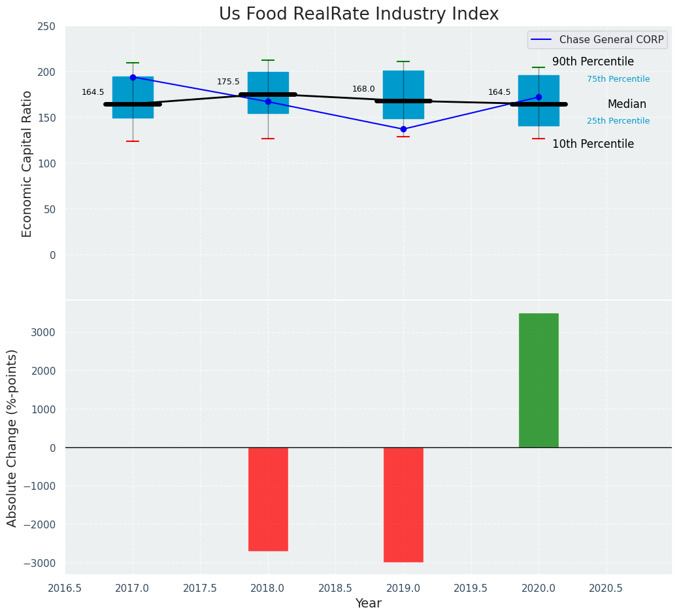Click the 168.0 median value label
The width and height of the screenshot is (679, 616).
point(363,89)
